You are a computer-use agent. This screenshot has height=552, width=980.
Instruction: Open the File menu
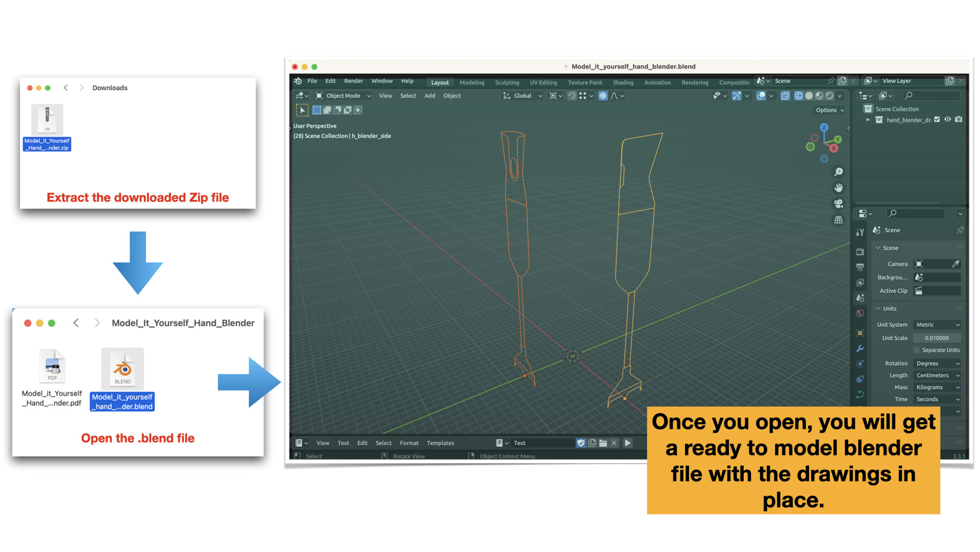[312, 81]
